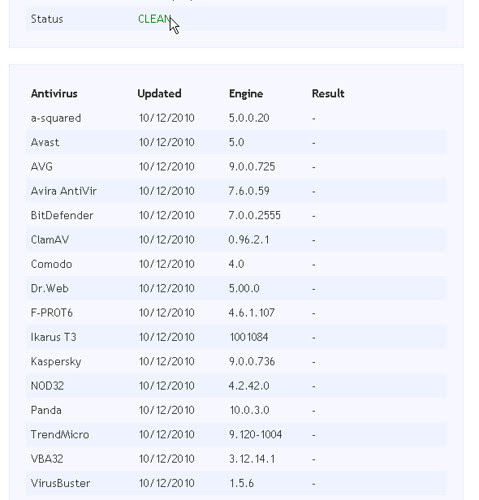The width and height of the screenshot is (479, 500).
Task: Click the green CLEAN status text
Action: [155, 19]
